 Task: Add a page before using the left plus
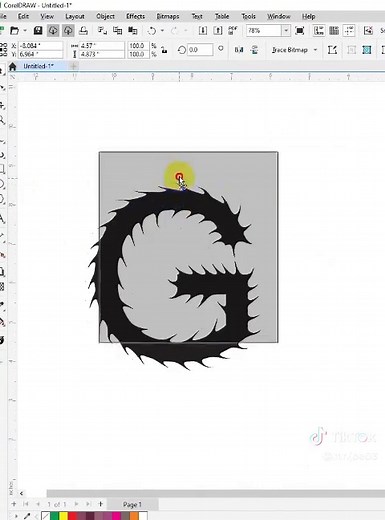click(14, 504)
